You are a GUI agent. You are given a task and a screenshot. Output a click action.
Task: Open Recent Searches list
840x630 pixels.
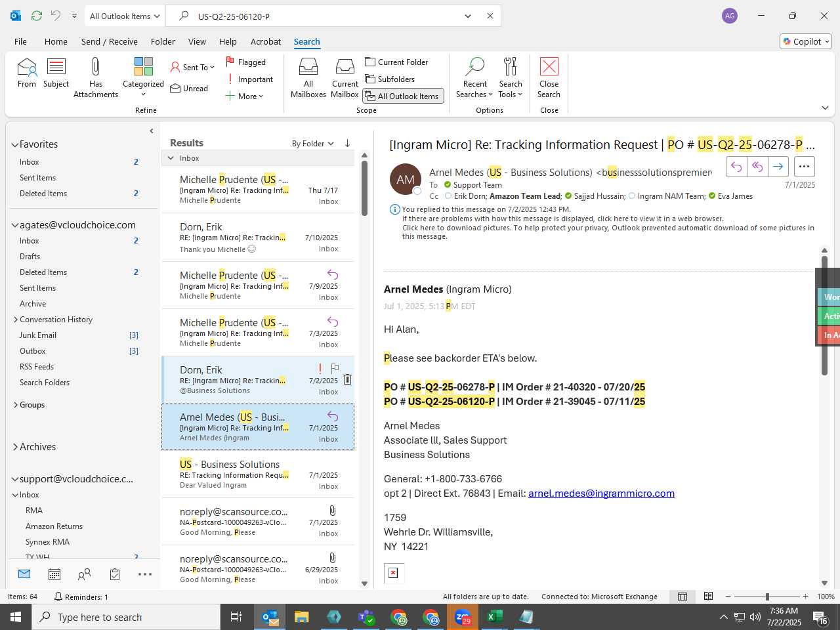tap(475, 77)
